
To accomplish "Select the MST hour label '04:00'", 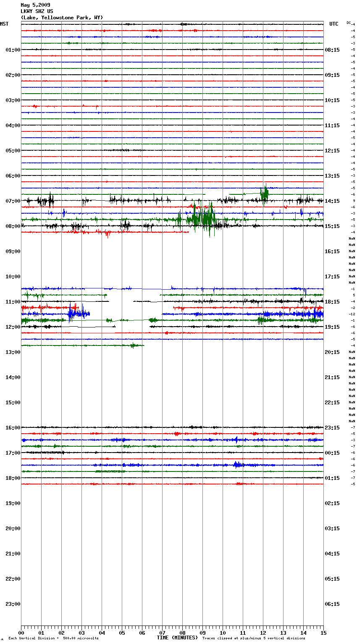I will pyautogui.click(x=13, y=126).
